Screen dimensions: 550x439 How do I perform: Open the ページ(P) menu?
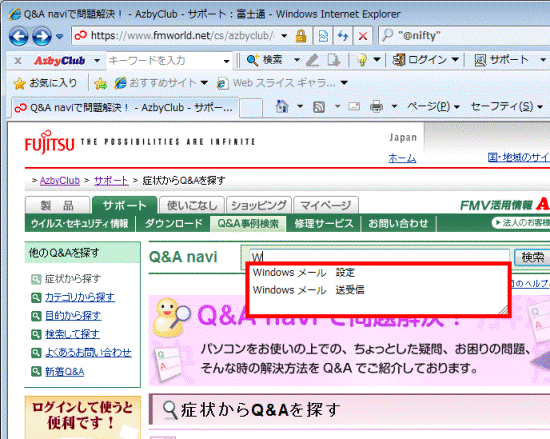click(433, 106)
